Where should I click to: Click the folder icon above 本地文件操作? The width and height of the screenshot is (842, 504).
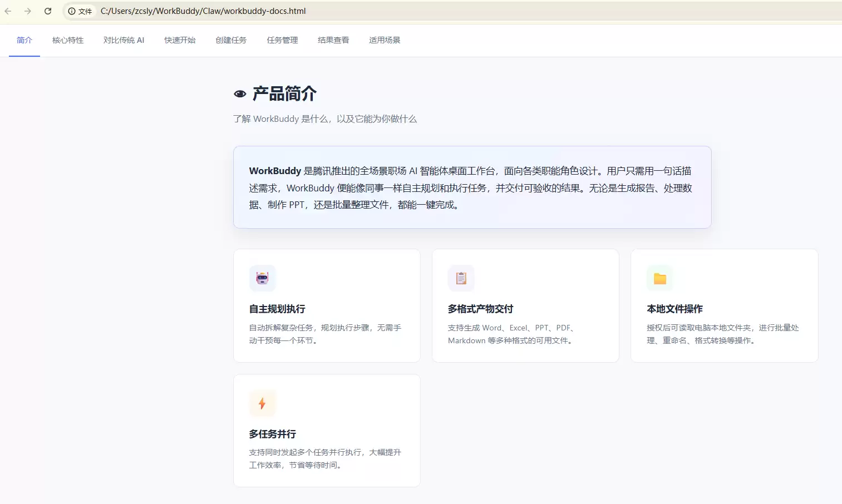(x=659, y=278)
